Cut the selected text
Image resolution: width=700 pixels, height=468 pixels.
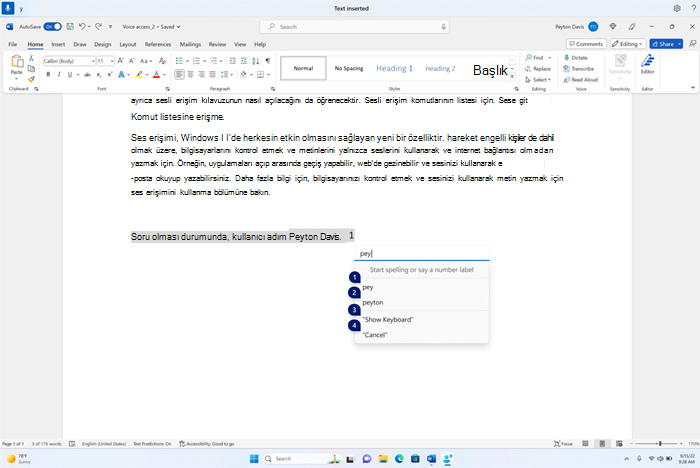pyautogui.click(x=31, y=58)
